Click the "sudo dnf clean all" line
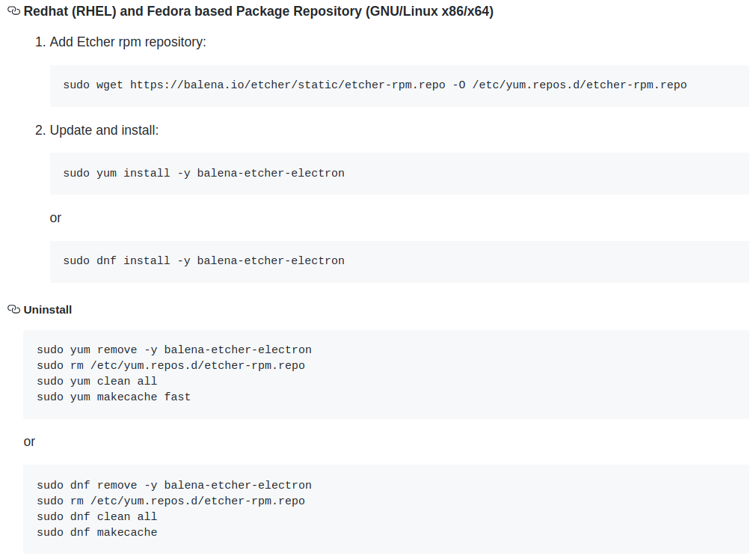 coord(97,517)
